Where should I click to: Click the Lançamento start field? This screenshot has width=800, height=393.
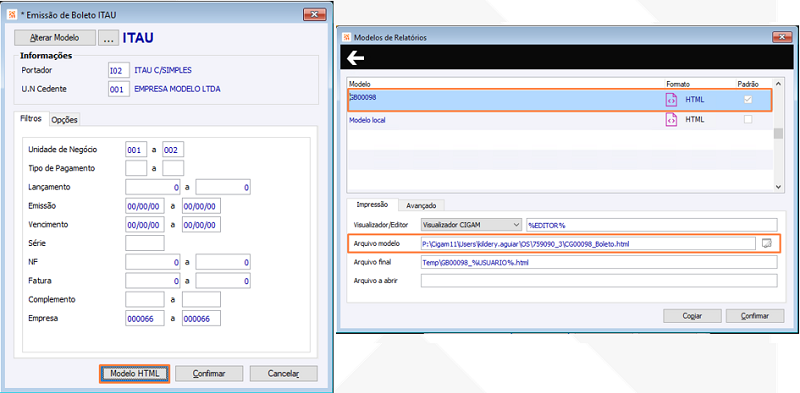[153, 187]
